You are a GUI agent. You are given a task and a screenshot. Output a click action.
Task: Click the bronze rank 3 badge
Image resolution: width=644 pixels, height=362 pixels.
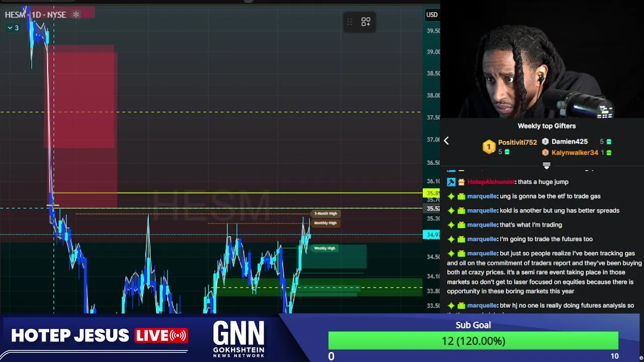click(x=545, y=153)
